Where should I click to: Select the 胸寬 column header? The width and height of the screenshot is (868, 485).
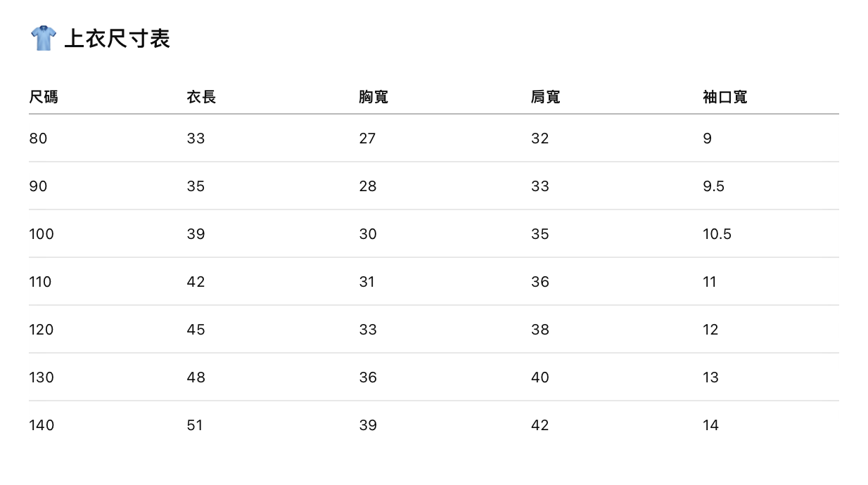(x=374, y=96)
